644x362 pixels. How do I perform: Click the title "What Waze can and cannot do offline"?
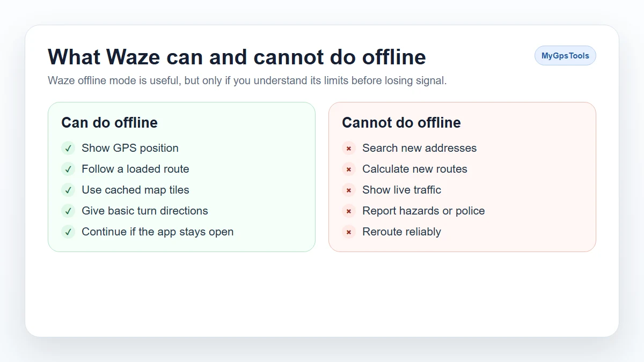237,57
